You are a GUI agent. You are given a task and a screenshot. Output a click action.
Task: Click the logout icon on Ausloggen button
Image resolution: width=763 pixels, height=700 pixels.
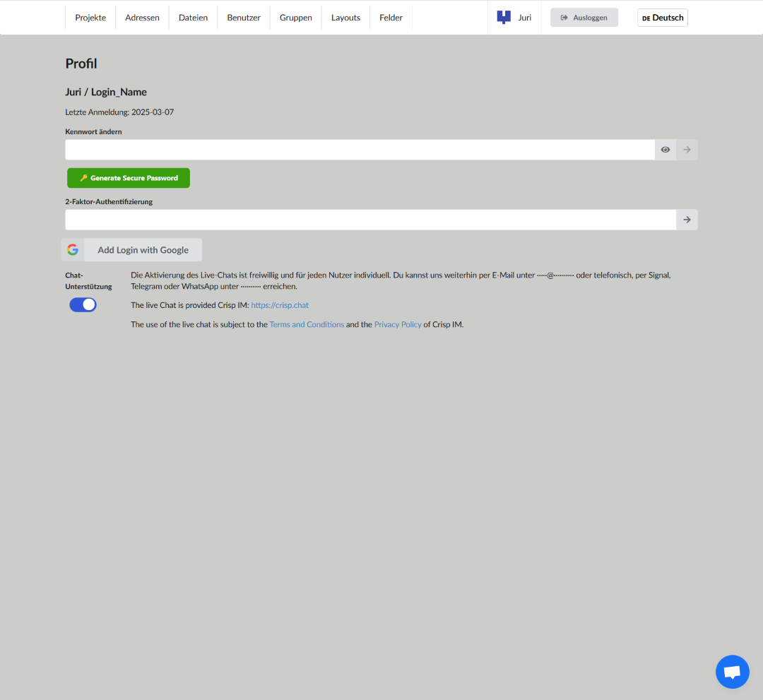563,17
